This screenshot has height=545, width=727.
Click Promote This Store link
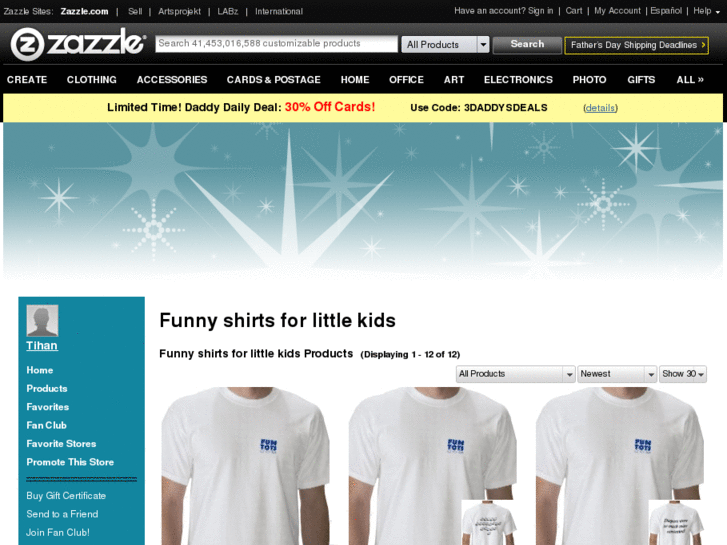[70, 462]
